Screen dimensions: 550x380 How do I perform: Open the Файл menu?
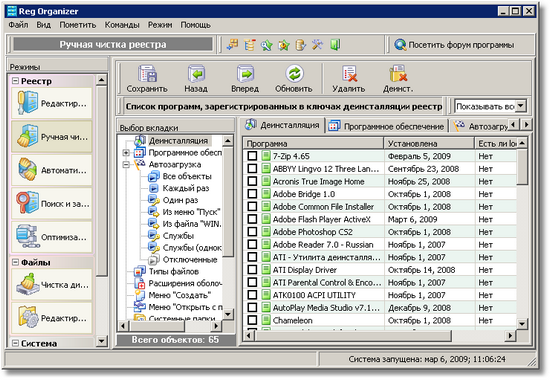tap(19, 25)
